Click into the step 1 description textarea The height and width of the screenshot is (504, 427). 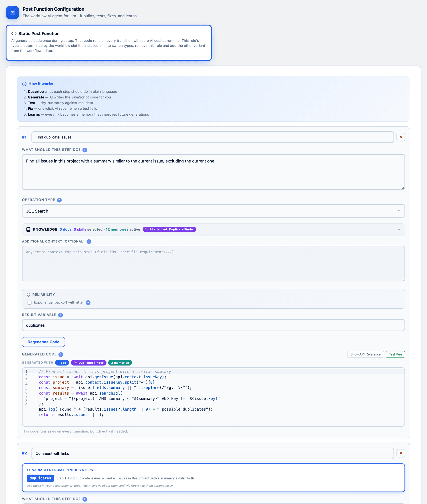pos(213,172)
